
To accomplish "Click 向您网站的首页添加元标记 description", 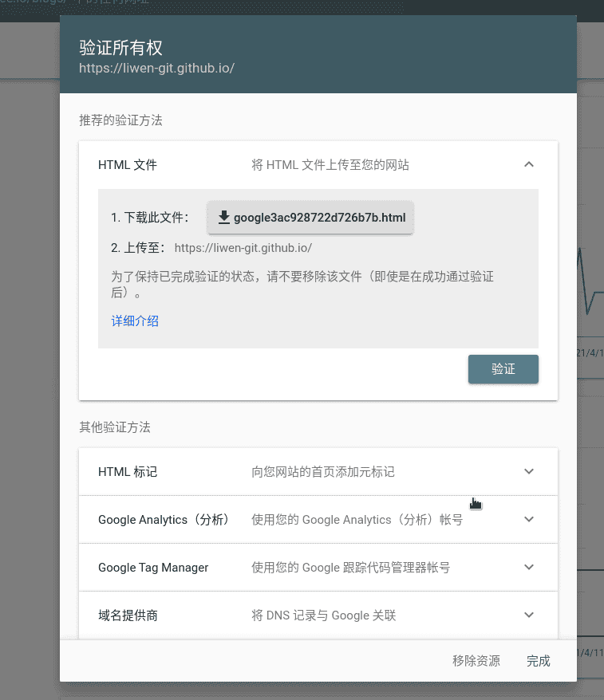I will [x=323, y=472].
